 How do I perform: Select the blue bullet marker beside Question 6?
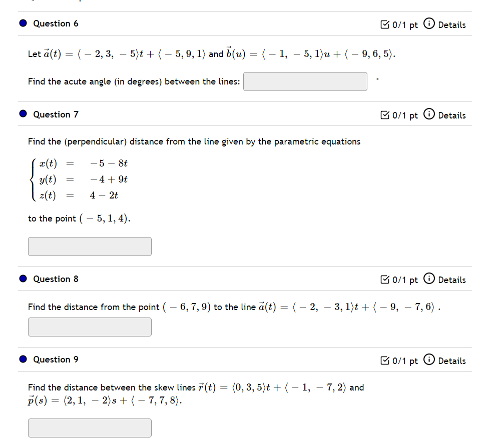(22, 22)
